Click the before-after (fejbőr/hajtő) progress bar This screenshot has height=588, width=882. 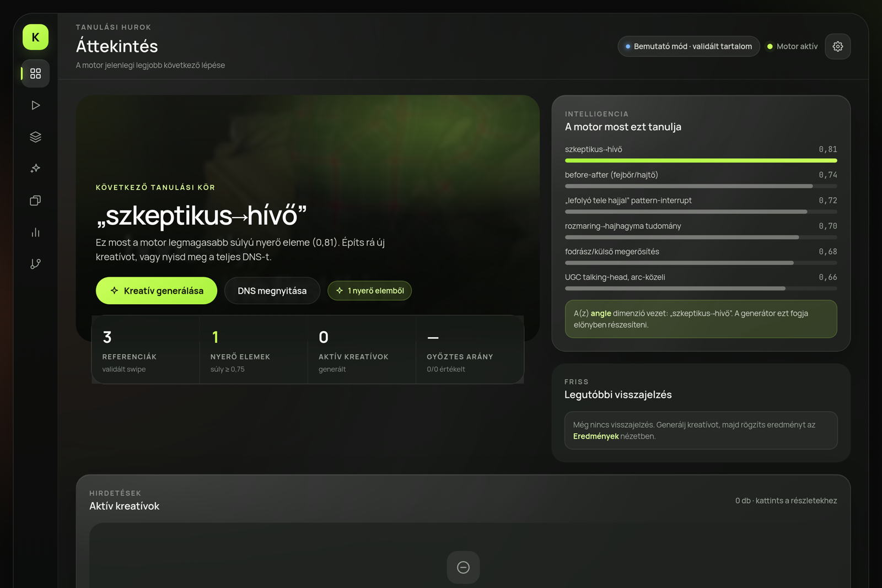tap(701, 186)
